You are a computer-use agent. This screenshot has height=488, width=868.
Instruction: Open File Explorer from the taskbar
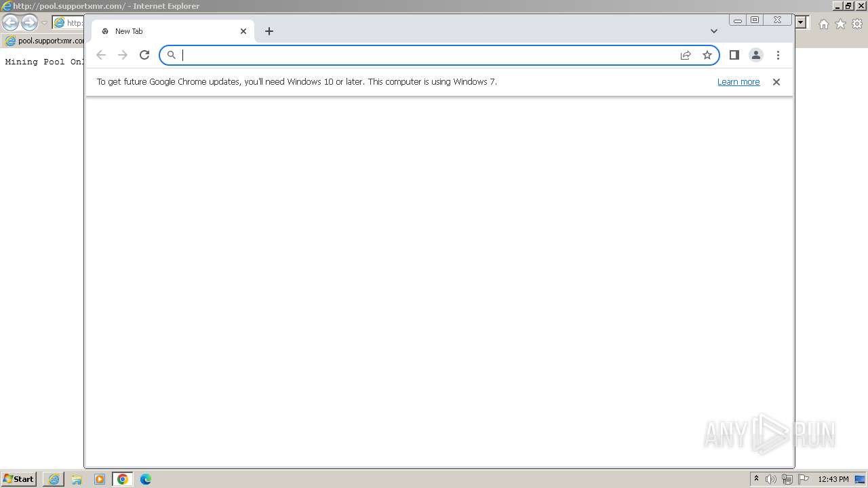(77, 479)
